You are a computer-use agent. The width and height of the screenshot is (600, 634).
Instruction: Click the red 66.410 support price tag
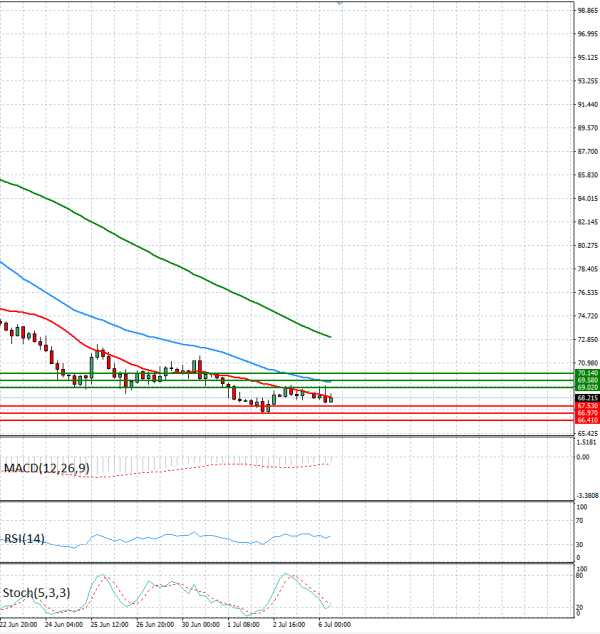pyautogui.click(x=587, y=420)
